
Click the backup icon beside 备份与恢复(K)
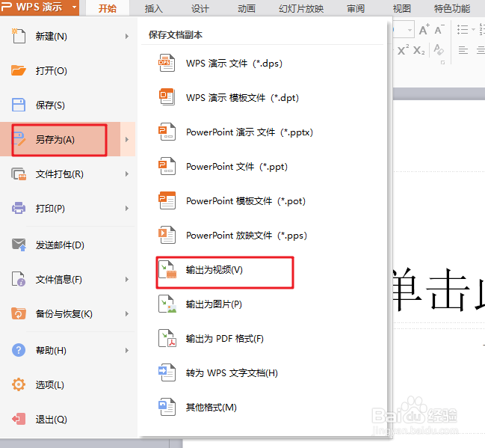click(x=19, y=313)
